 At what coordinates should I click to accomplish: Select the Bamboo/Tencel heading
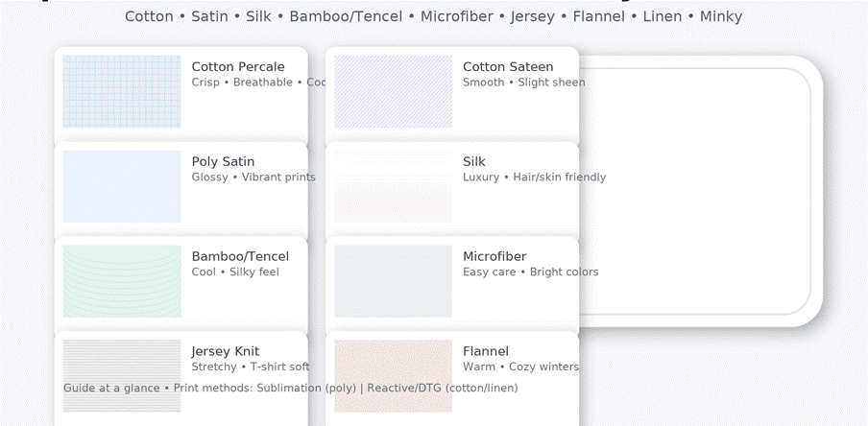click(x=240, y=257)
